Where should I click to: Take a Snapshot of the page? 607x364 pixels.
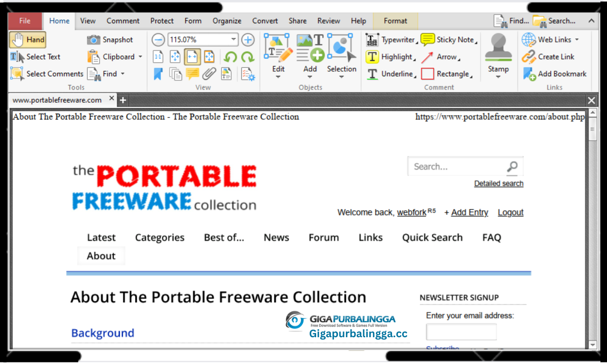pyautogui.click(x=110, y=39)
